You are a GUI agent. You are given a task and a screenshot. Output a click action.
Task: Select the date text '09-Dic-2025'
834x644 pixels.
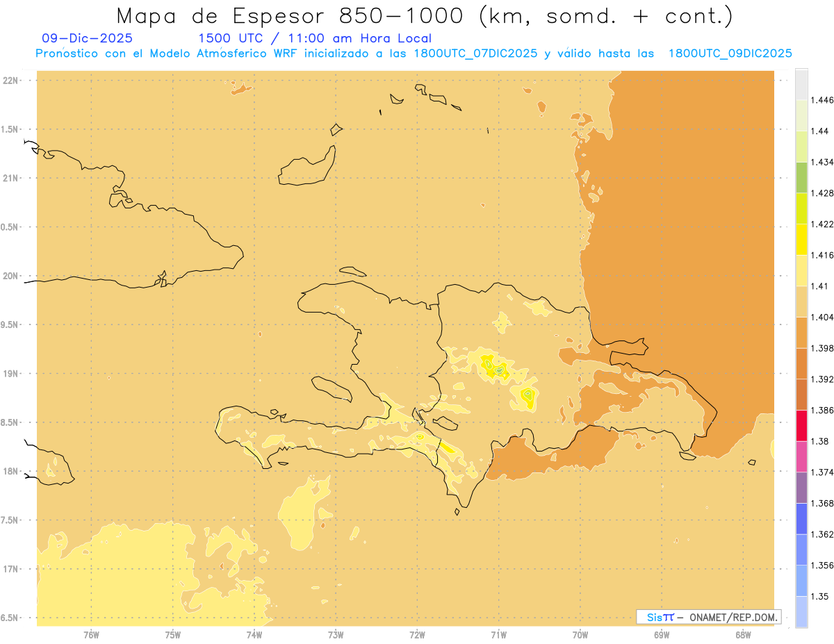87,38
